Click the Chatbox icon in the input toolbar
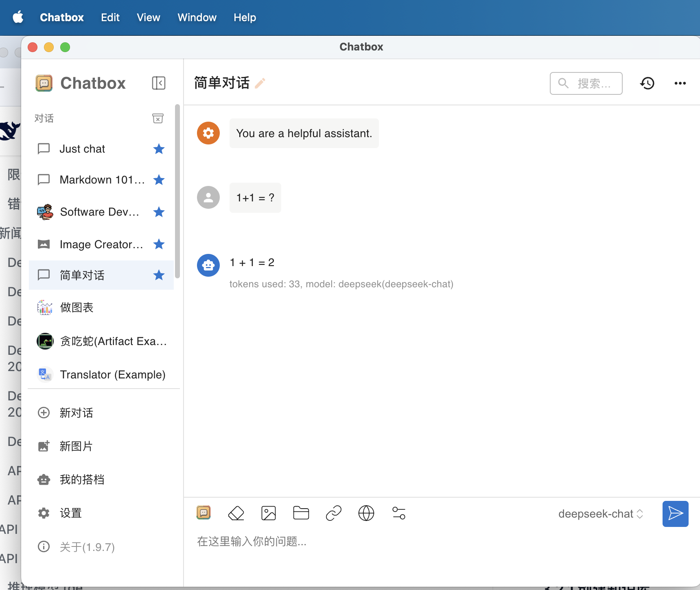The width and height of the screenshot is (700, 590). point(203,513)
